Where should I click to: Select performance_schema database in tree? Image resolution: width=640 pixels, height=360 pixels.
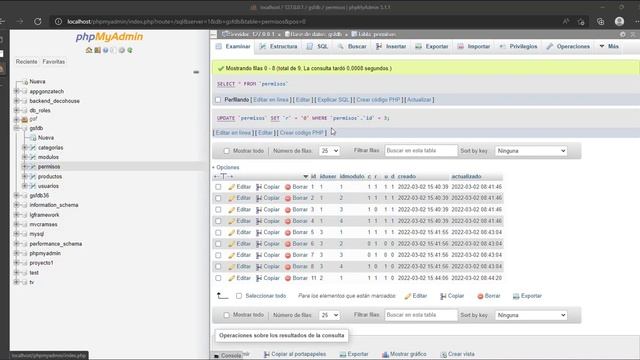tap(56, 244)
